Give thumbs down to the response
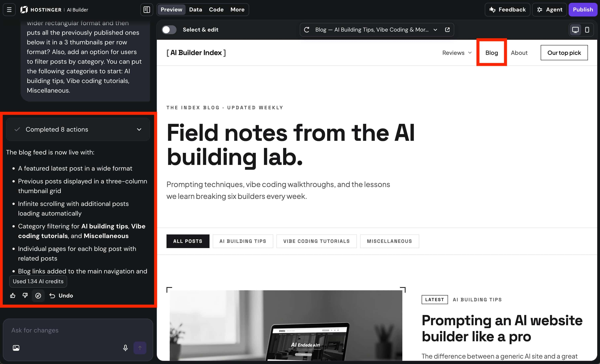 coord(25,295)
